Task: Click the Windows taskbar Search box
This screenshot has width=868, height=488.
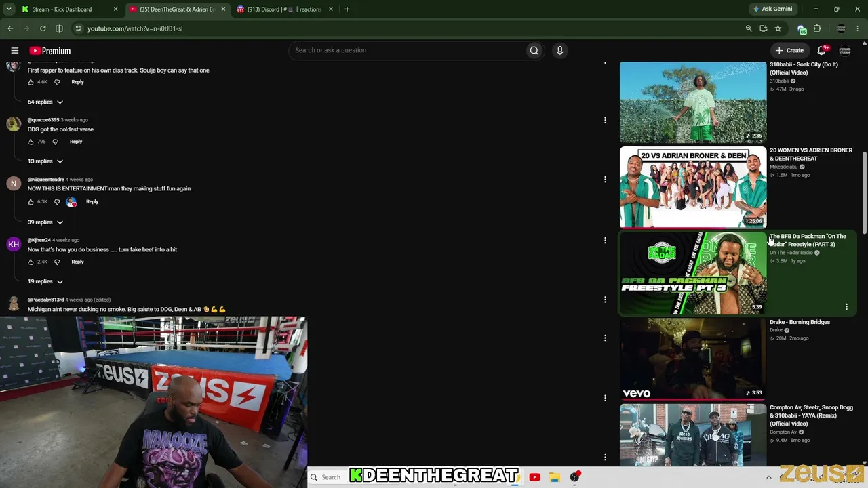Action: pyautogui.click(x=329, y=477)
